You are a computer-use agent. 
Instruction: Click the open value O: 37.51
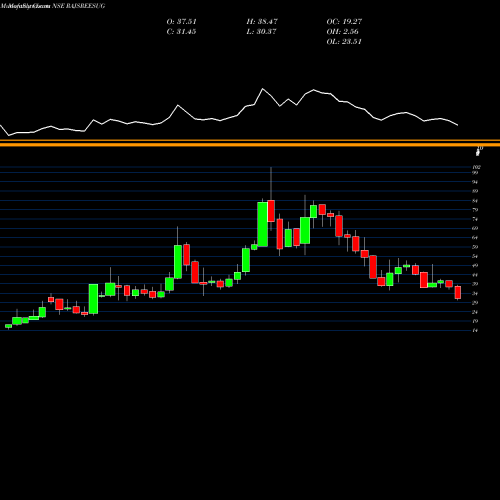[181, 22]
